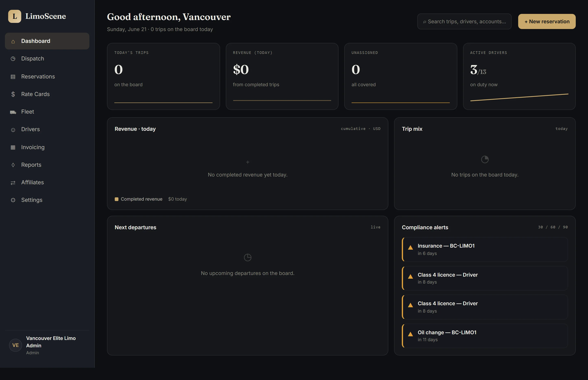The image size is (588, 380).
Task: Click the New reservation button
Action: click(x=547, y=21)
